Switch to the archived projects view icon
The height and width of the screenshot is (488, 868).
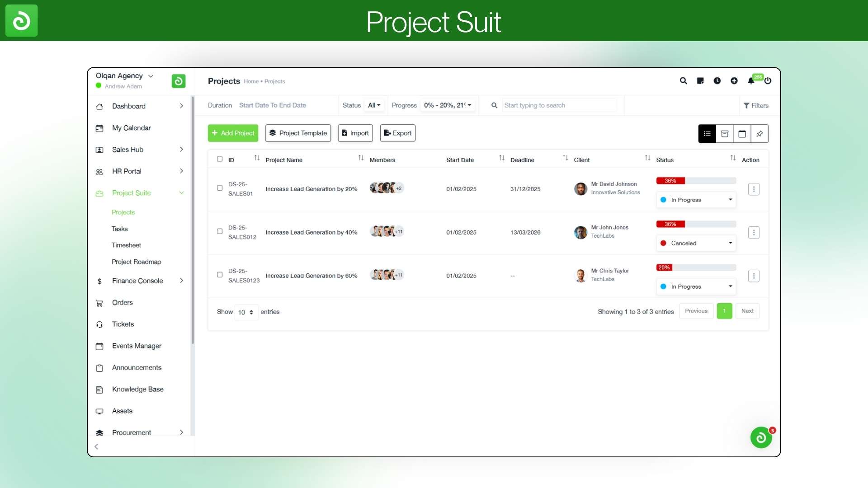click(x=725, y=133)
